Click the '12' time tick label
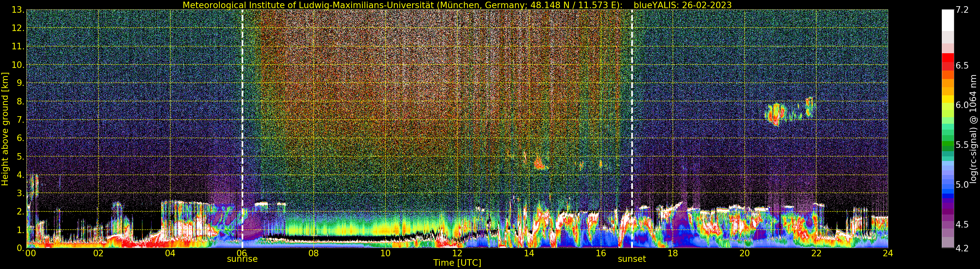Image resolution: width=980 pixels, height=269 pixels. [457, 253]
